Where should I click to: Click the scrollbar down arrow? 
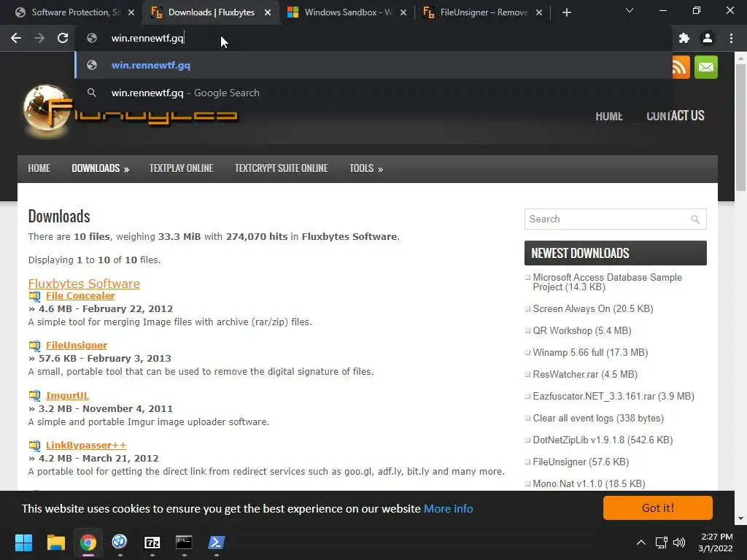pos(741,518)
